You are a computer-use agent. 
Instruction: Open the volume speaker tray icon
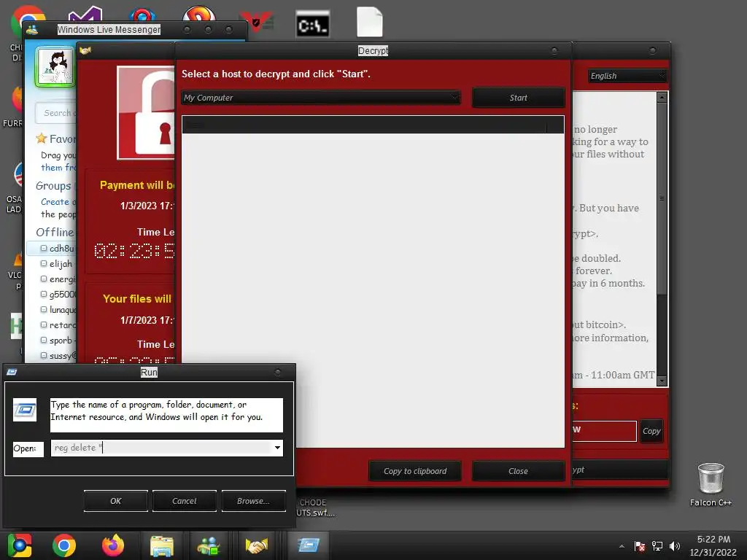tap(675, 546)
